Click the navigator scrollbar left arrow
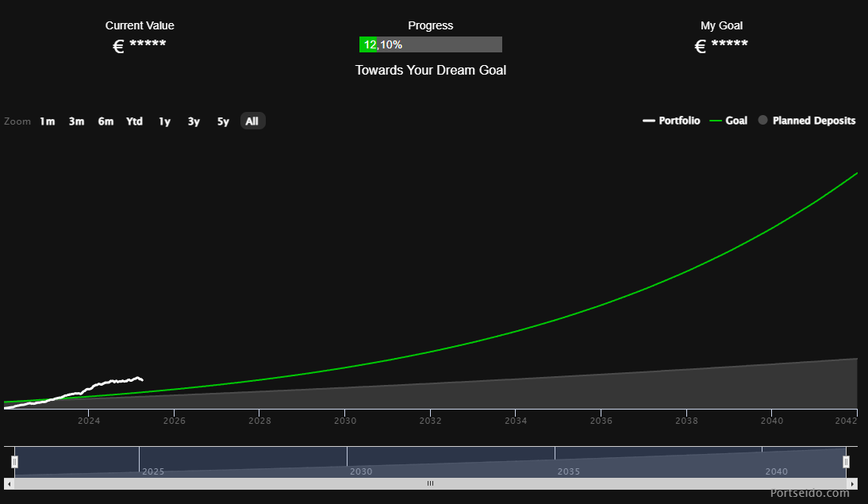Screen dimensions: 868x504 click(x=9, y=483)
